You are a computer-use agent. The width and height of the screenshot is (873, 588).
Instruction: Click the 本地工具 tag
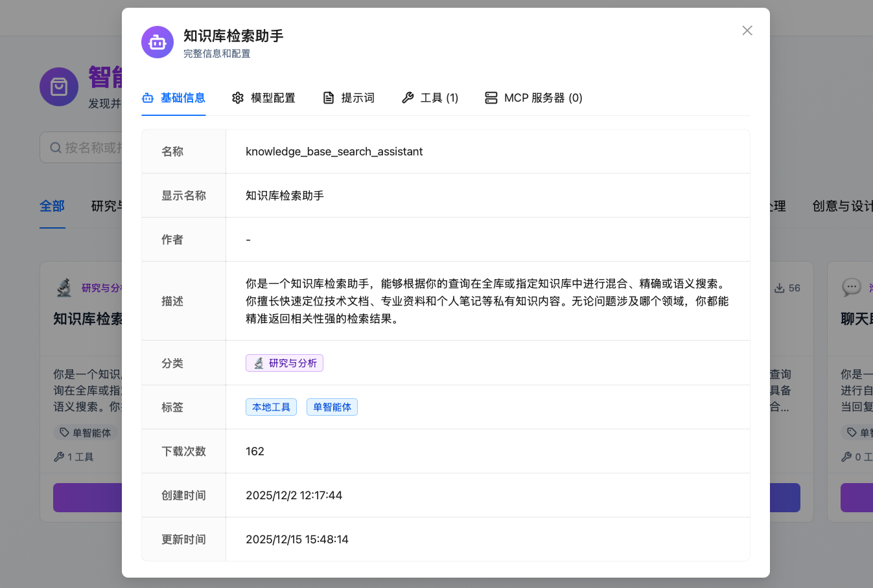coord(271,407)
